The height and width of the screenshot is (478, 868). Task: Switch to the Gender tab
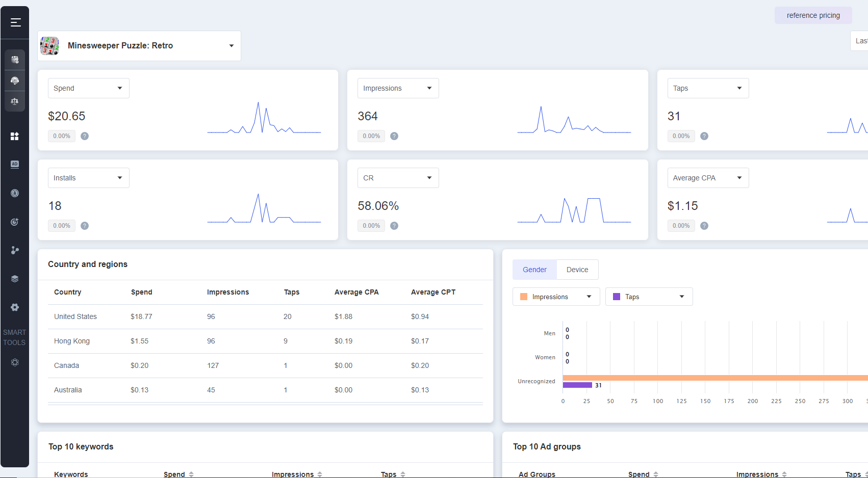pos(534,270)
